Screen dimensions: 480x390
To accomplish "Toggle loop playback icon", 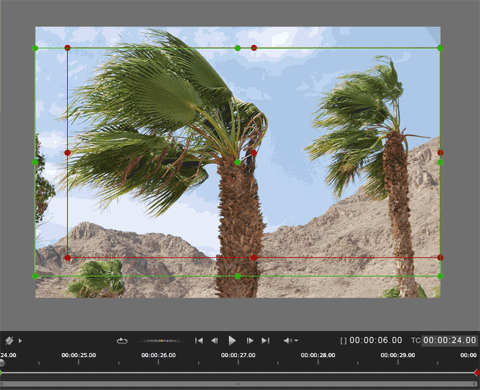I will tap(122, 341).
